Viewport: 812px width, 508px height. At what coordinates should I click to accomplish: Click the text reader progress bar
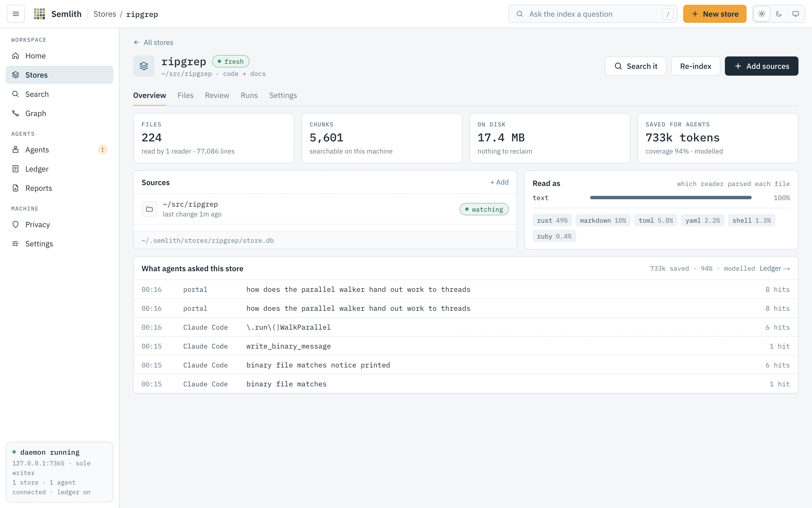[670, 198]
